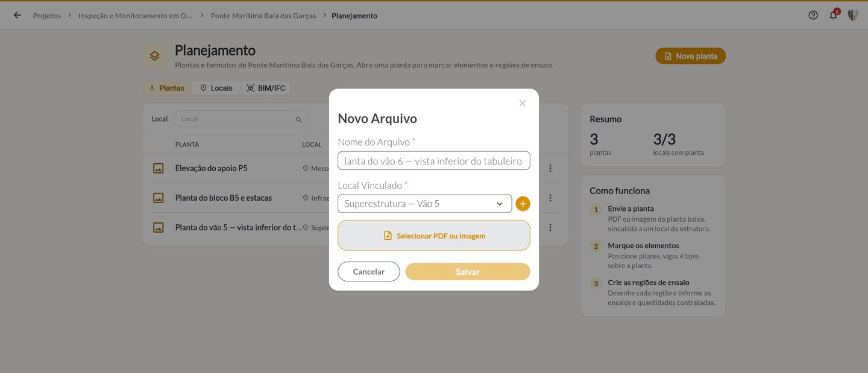Click the Planejamento layers icon
This screenshot has width=868, height=373.
pyautogui.click(x=155, y=55)
